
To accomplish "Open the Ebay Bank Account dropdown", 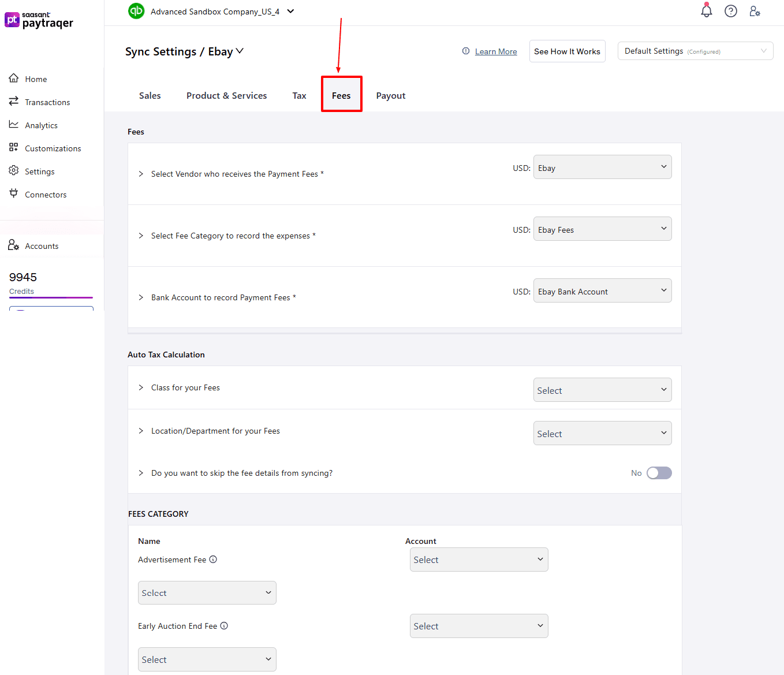I will [603, 290].
